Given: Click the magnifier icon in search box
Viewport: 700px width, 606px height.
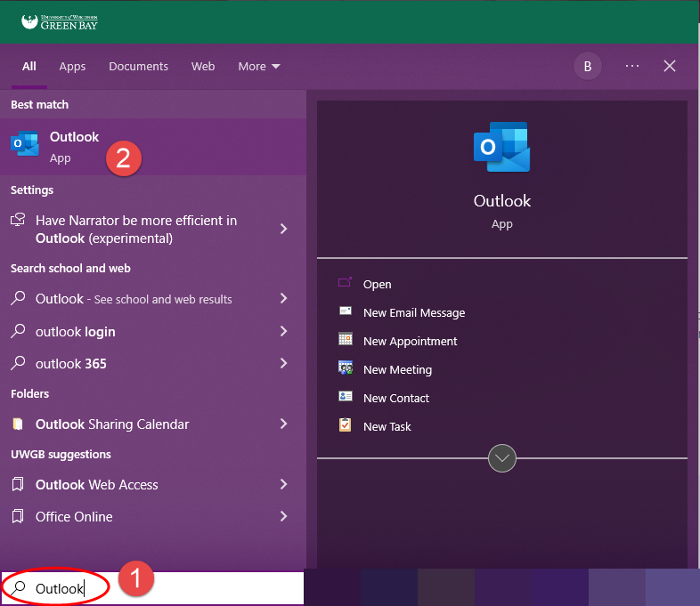Looking at the screenshot, I should click(19, 587).
